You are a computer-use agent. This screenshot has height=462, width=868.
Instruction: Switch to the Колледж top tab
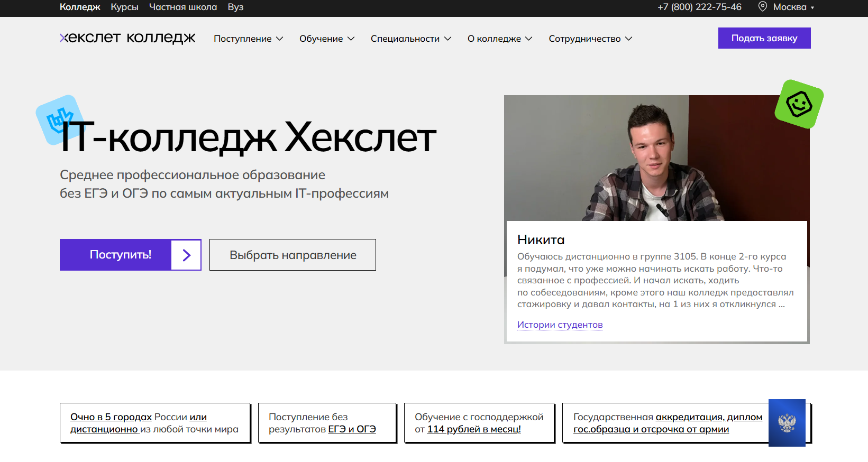(x=80, y=7)
